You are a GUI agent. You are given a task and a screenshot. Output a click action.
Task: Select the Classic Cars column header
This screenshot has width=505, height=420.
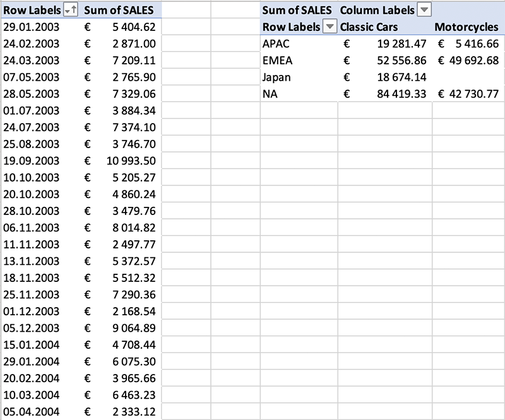click(x=369, y=27)
